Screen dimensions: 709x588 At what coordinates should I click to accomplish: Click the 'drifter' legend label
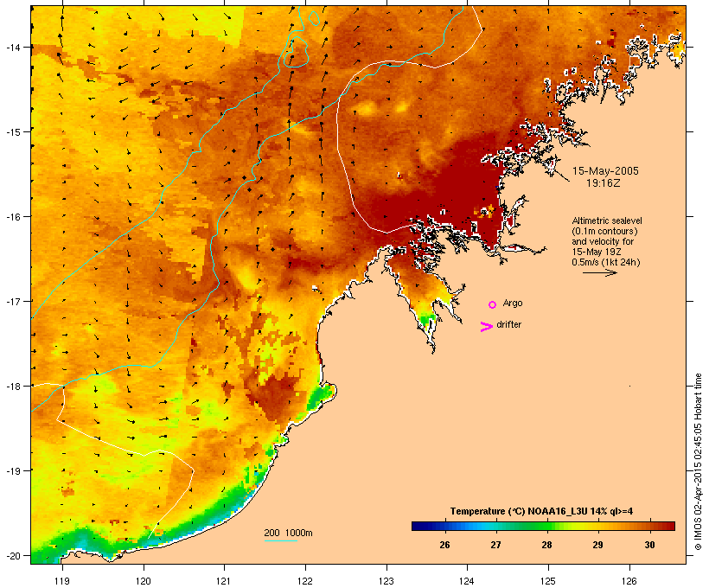(x=509, y=324)
